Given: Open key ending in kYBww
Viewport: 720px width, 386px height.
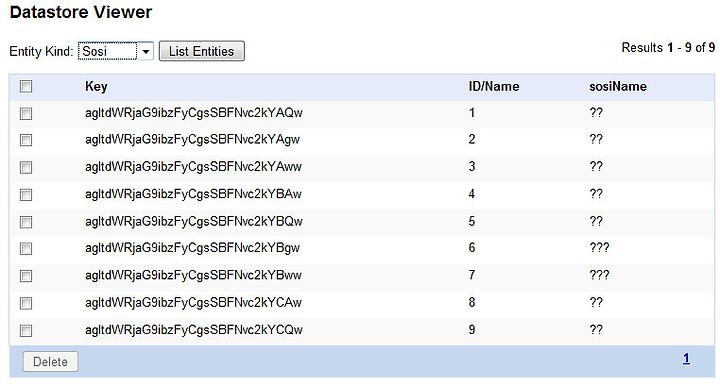Looking at the screenshot, I should coord(193,275).
